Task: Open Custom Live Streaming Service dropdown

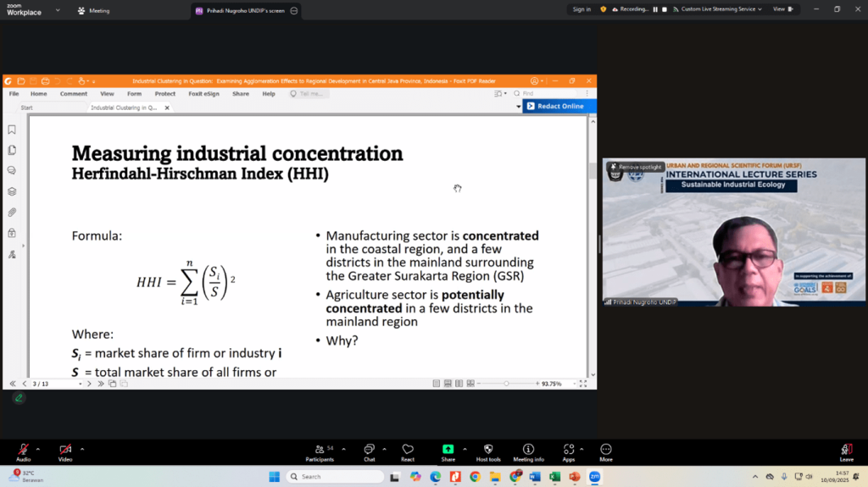Action: (721, 9)
